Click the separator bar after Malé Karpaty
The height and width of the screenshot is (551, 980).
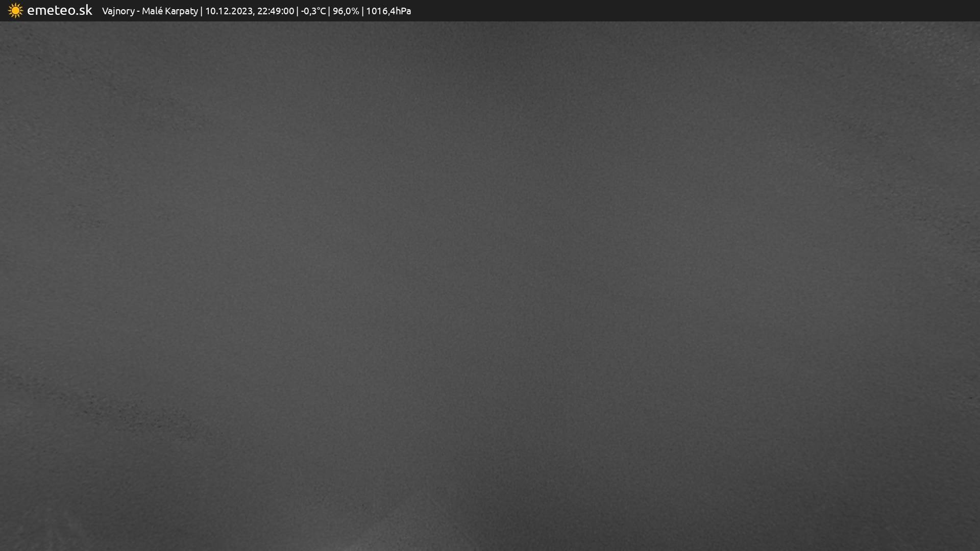pos(202,11)
